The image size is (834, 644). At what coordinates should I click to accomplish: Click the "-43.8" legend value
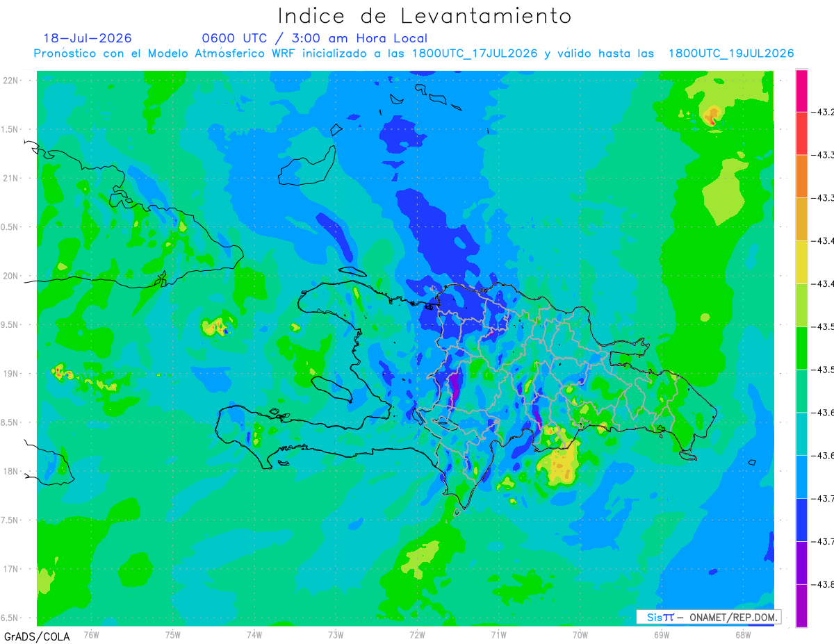coord(823,584)
